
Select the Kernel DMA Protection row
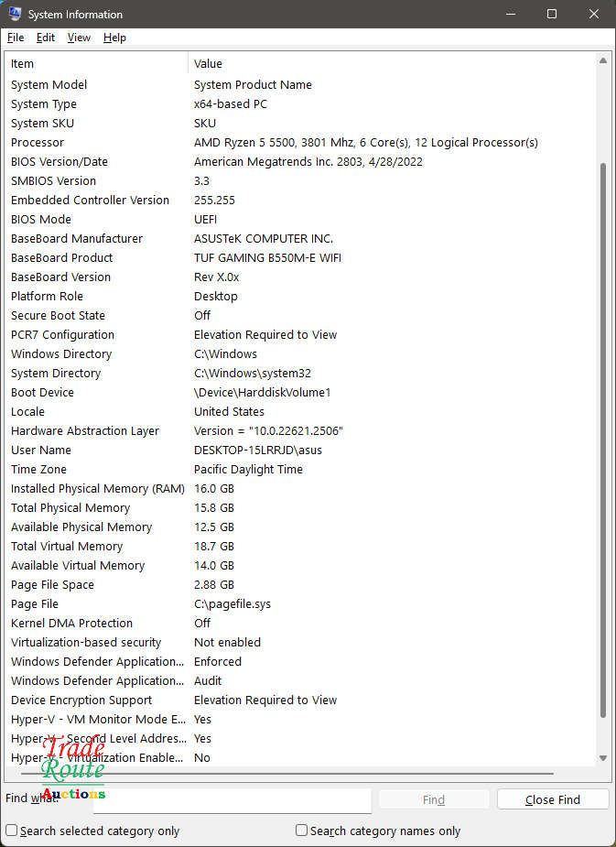300,624
